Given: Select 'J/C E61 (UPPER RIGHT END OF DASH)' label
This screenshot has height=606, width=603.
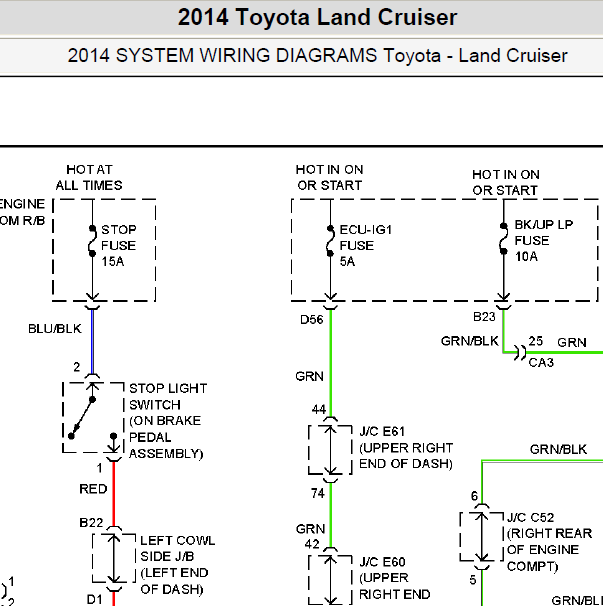Looking at the screenshot, I should 406,448.
